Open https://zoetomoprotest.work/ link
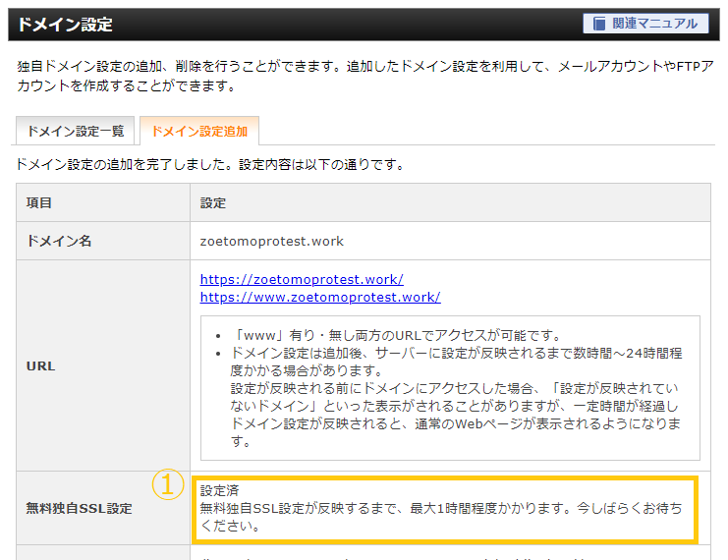 click(302, 280)
